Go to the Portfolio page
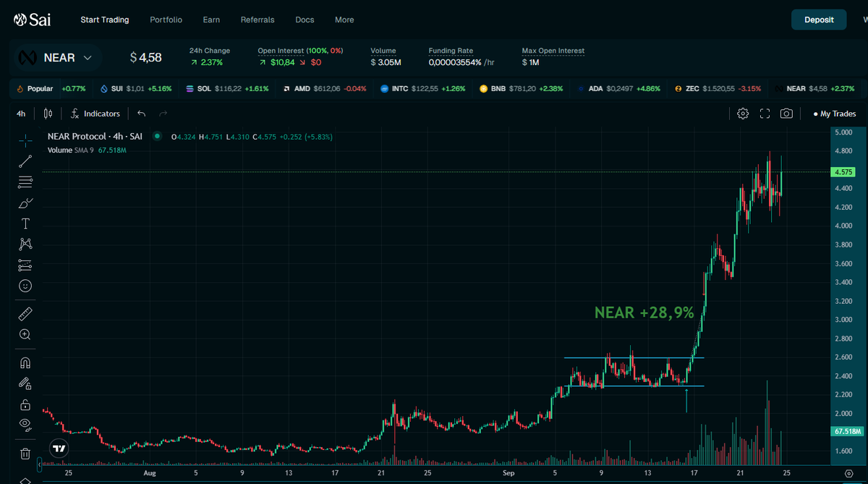This screenshot has height=484, width=868. pos(166,20)
